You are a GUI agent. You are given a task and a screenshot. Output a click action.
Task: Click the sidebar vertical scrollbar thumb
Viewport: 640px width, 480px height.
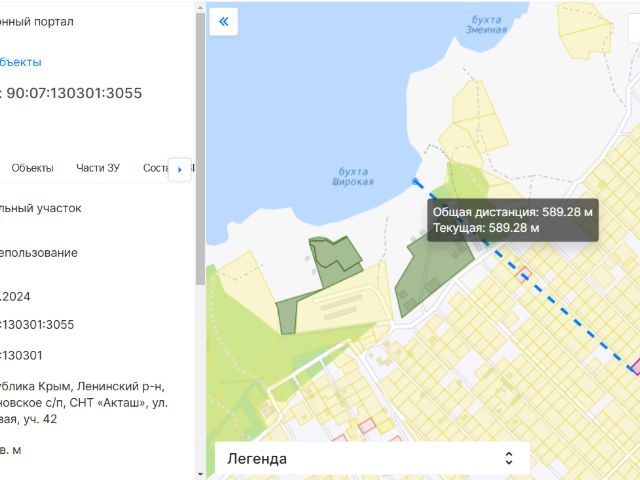200,149
